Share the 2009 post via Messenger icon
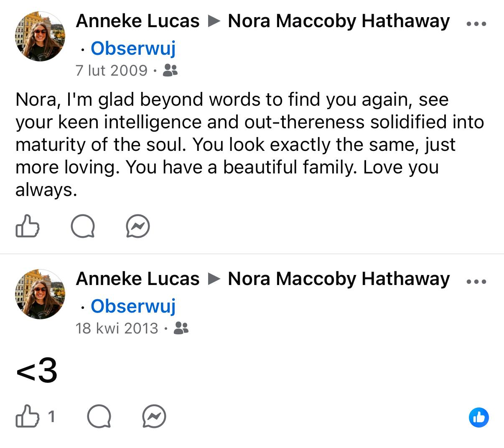This screenshot has height=448, width=504. [138, 227]
